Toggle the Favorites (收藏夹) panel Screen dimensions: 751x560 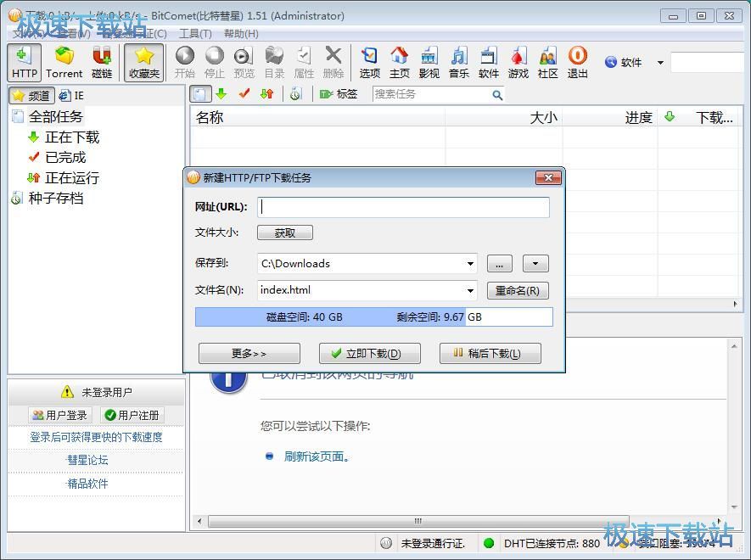pos(143,62)
